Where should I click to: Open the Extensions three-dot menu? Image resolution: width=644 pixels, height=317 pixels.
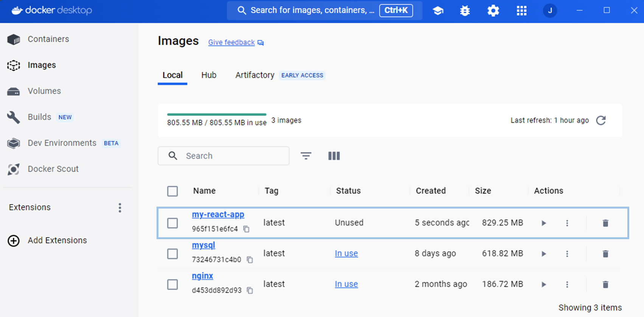tap(120, 207)
